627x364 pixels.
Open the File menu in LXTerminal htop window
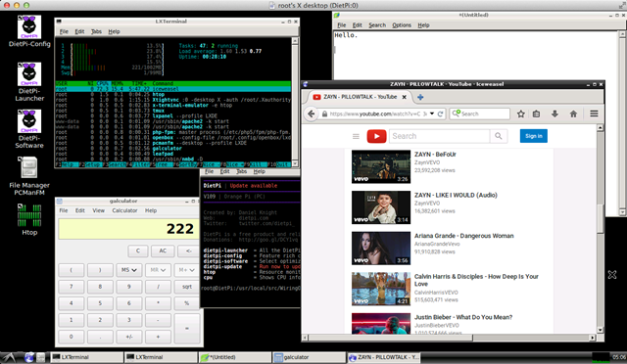(x=64, y=31)
